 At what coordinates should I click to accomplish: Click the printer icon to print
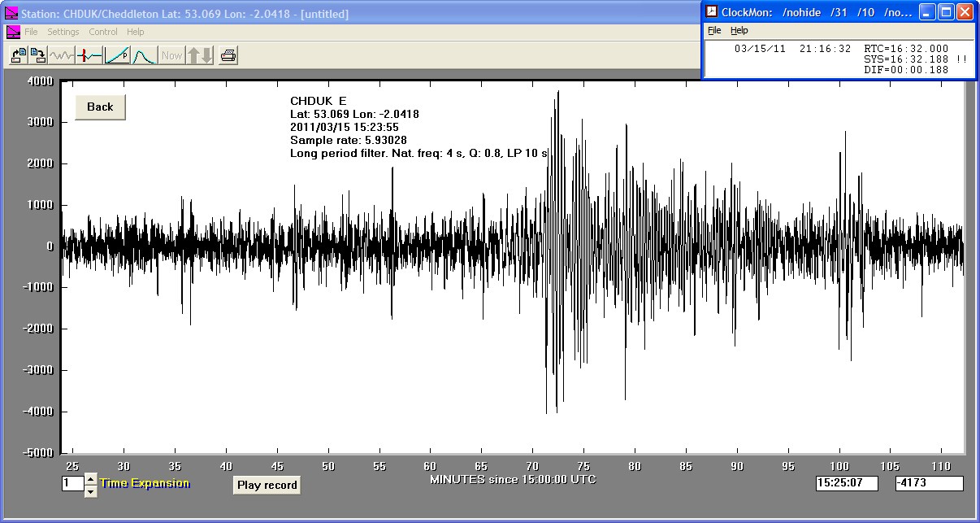[228, 55]
